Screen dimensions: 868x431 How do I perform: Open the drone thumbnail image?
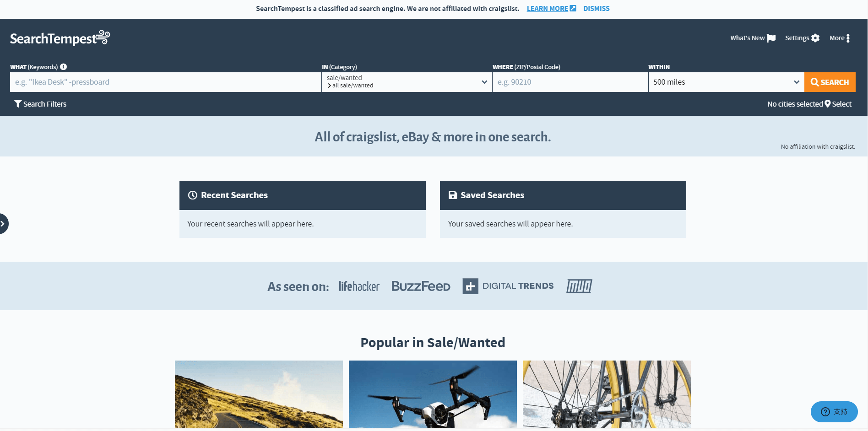pos(433,394)
